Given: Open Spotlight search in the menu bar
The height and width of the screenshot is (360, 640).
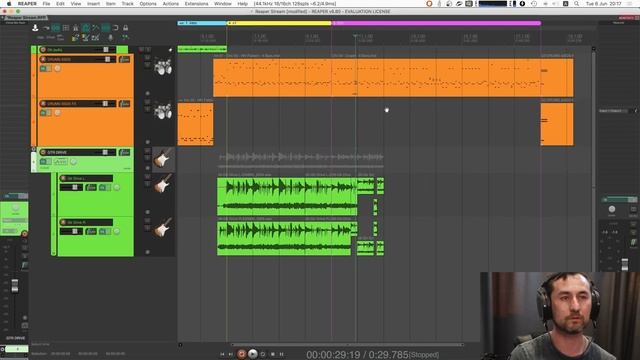Looking at the screenshot, I should 576,4.
